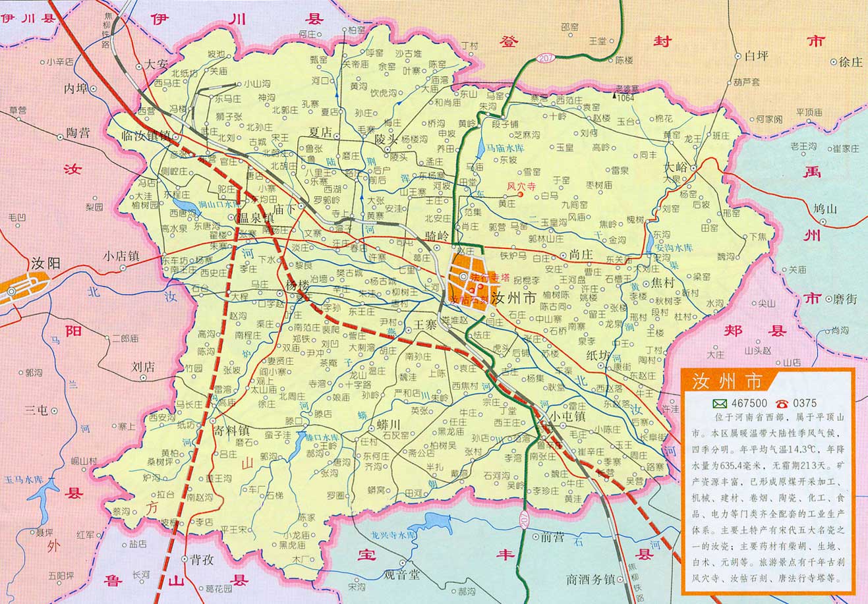Click the 刘店 label
This screenshot has width=868, height=604.
(142, 366)
